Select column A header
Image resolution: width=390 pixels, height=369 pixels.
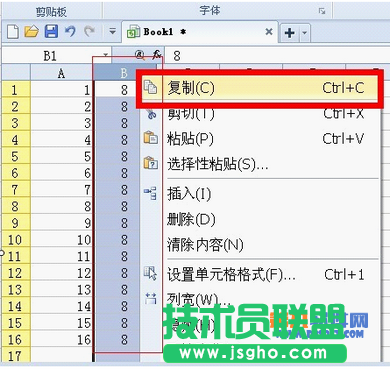pyautogui.click(x=61, y=72)
